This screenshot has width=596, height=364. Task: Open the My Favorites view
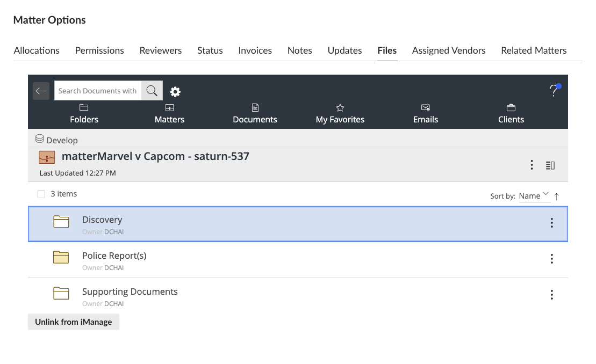coord(340,114)
